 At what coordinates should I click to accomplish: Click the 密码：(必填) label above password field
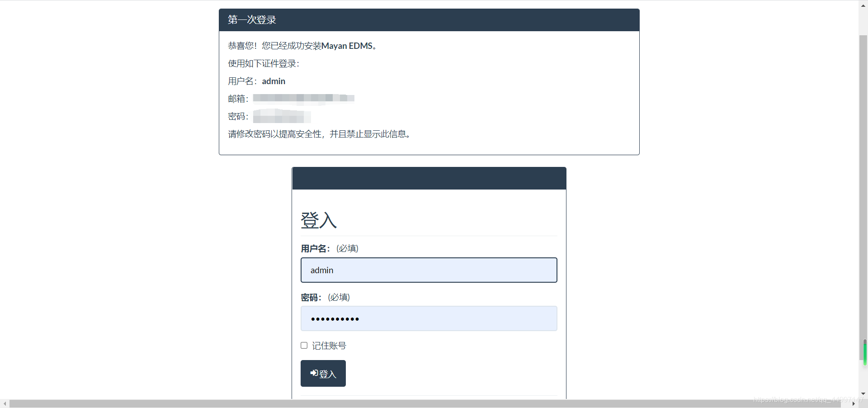325,297
